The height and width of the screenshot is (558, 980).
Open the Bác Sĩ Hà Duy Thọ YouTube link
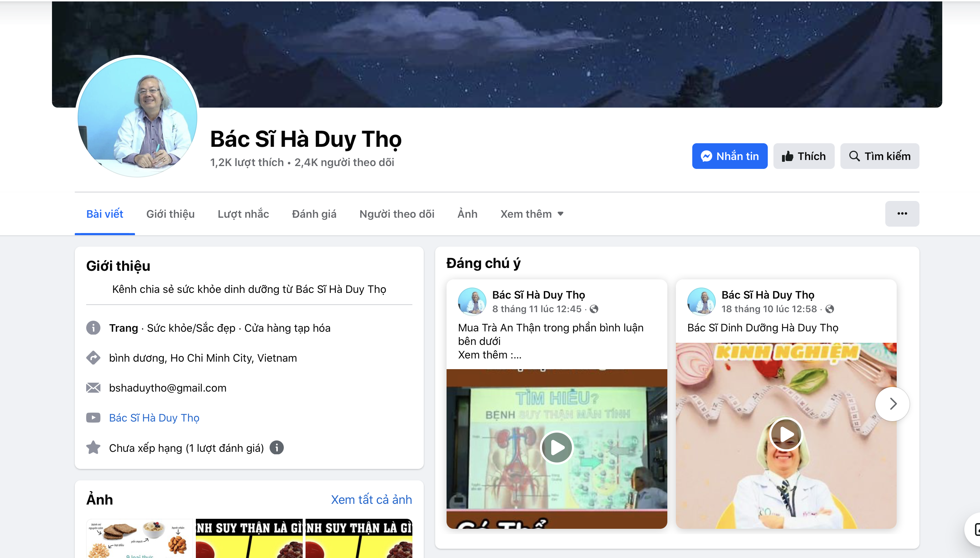pyautogui.click(x=154, y=418)
